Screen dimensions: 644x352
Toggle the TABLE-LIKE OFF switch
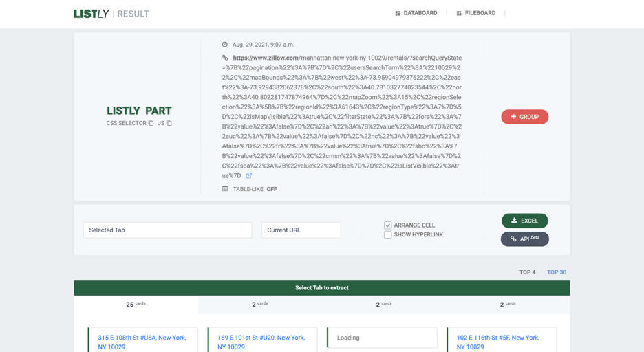tap(272, 189)
